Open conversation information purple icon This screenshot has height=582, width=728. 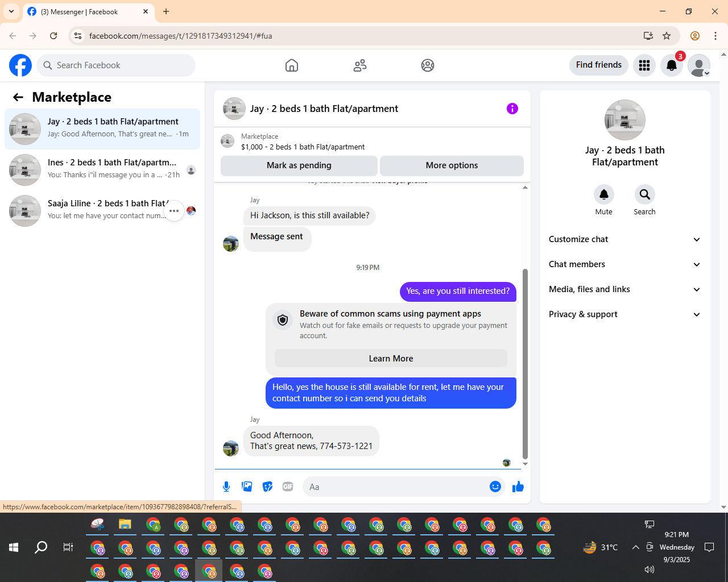tap(512, 109)
